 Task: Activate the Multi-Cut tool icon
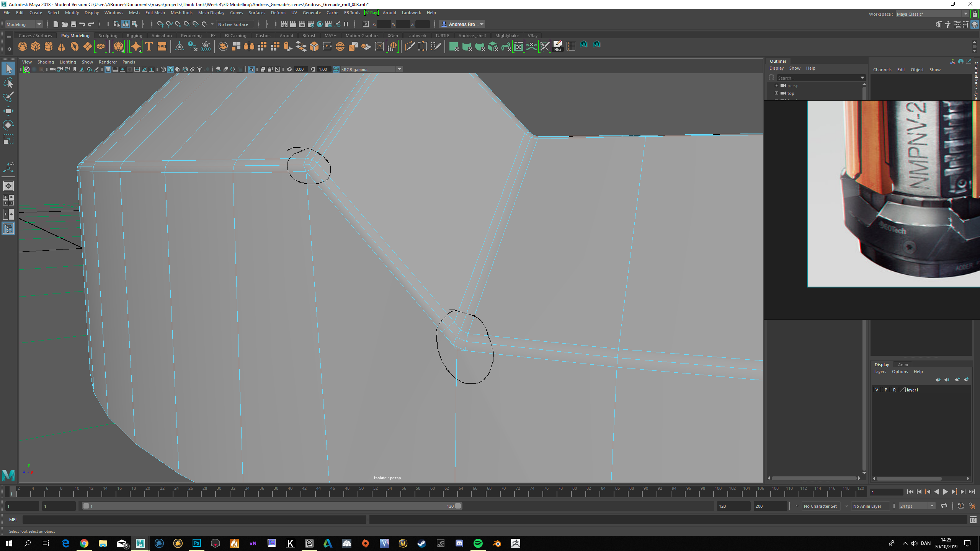click(410, 47)
